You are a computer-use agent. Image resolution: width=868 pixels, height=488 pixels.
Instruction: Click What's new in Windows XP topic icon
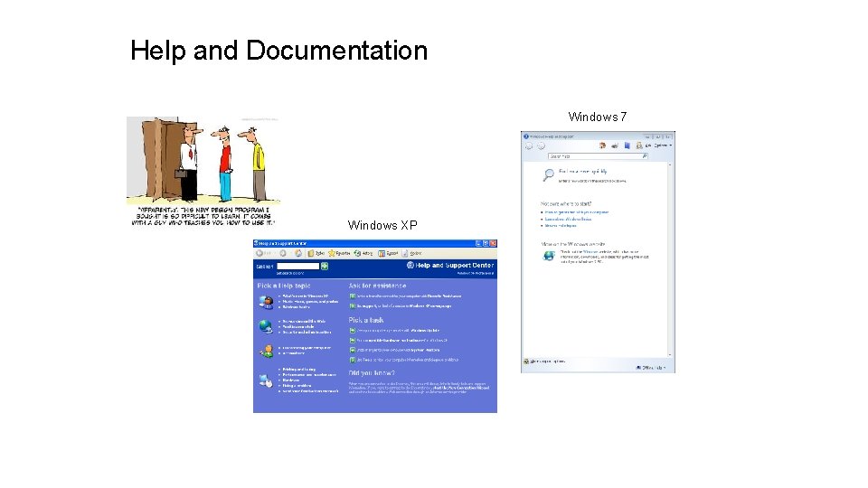[x=266, y=302]
